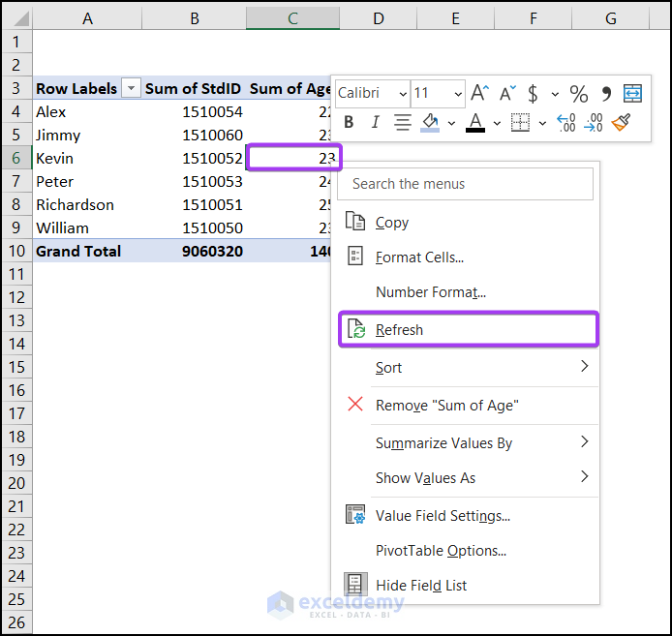Screen dimensions: 672x636
Task: Toggle bold formatting in mini toolbar
Action: tap(349, 122)
